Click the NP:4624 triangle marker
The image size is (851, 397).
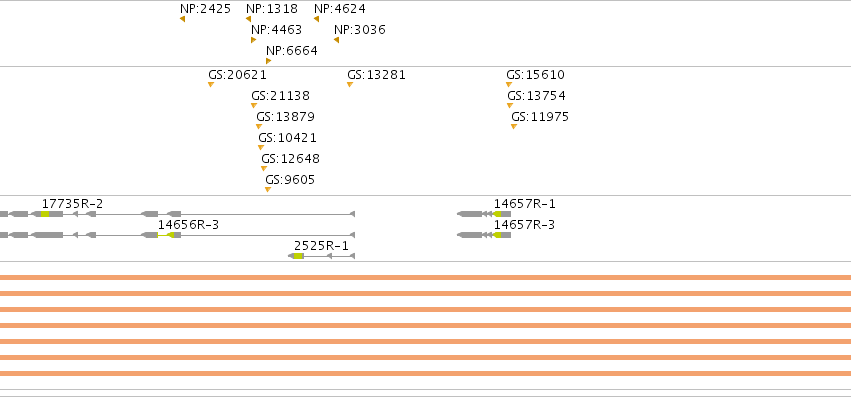pyautogui.click(x=316, y=19)
